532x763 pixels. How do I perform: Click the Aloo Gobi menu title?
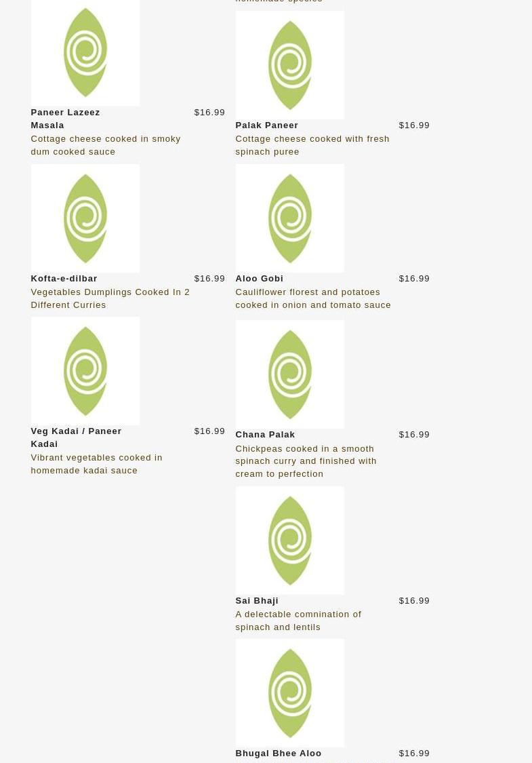tap(259, 279)
